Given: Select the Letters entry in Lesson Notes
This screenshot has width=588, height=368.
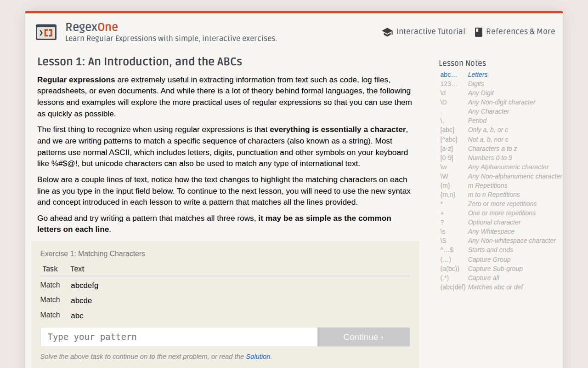Looking at the screenshot, I should tap(478, 74).
